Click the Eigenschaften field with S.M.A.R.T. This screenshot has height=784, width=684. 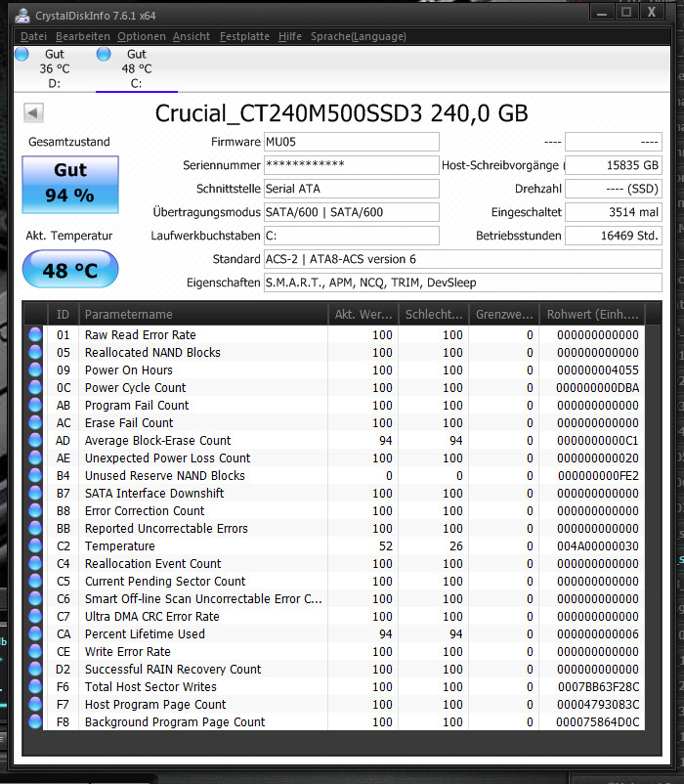(x=462, y=283)
